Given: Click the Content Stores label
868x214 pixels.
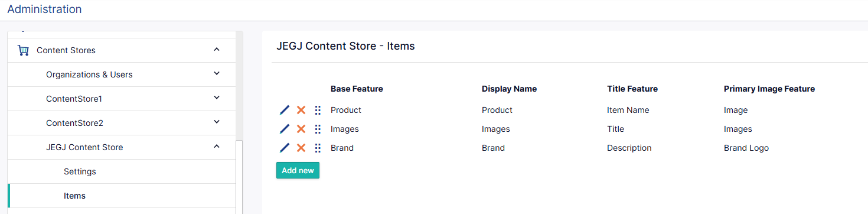Looking at the screenshot, I should point(66,50).
